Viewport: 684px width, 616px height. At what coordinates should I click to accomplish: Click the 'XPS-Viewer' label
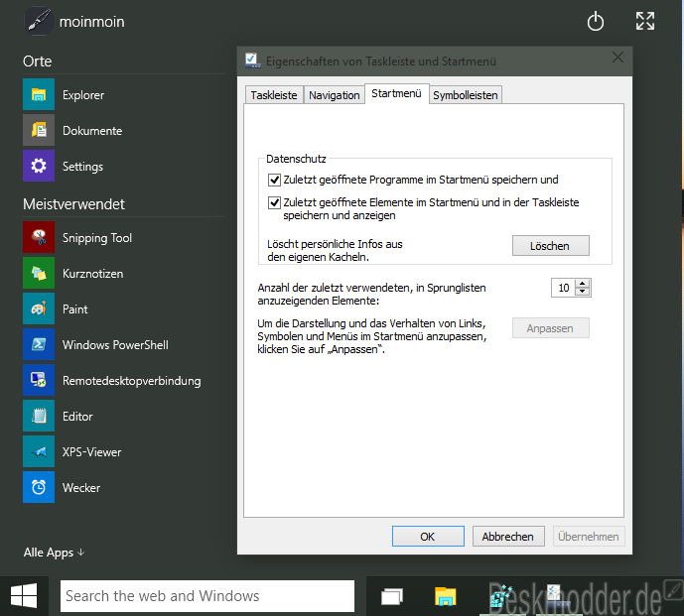(91, 452)
